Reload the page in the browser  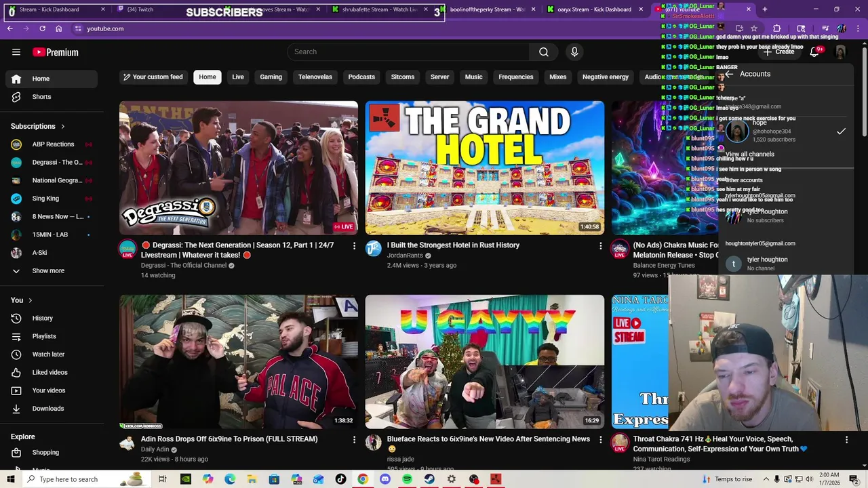tap(42, 28)
